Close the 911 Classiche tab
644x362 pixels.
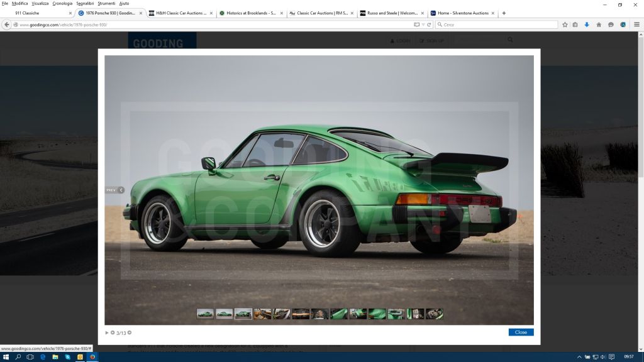[x=70, y=13]
